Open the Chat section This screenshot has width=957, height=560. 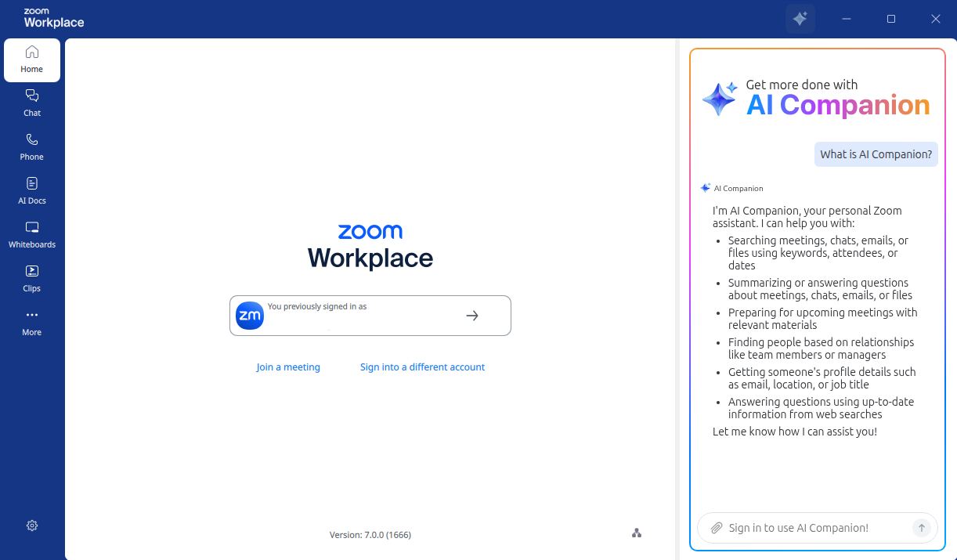[32, 103]
